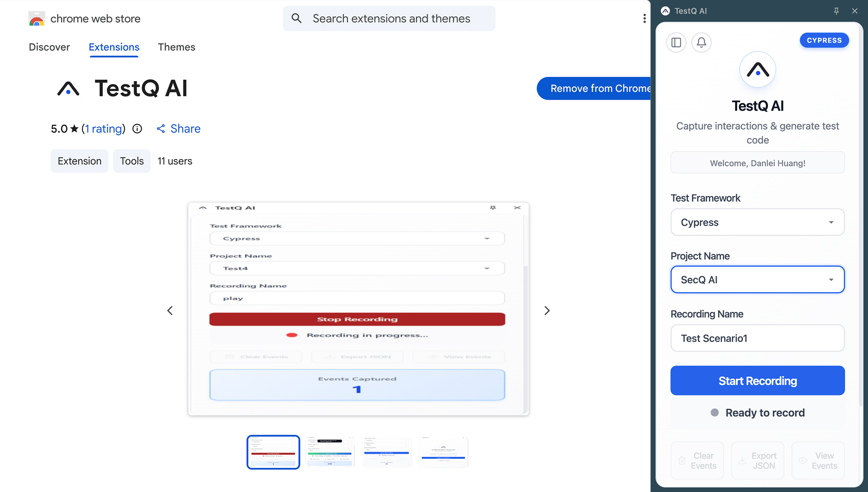The width and height of the screenshot is (868, 492).
Task: Select the Extensions tab
Action: 114,47
